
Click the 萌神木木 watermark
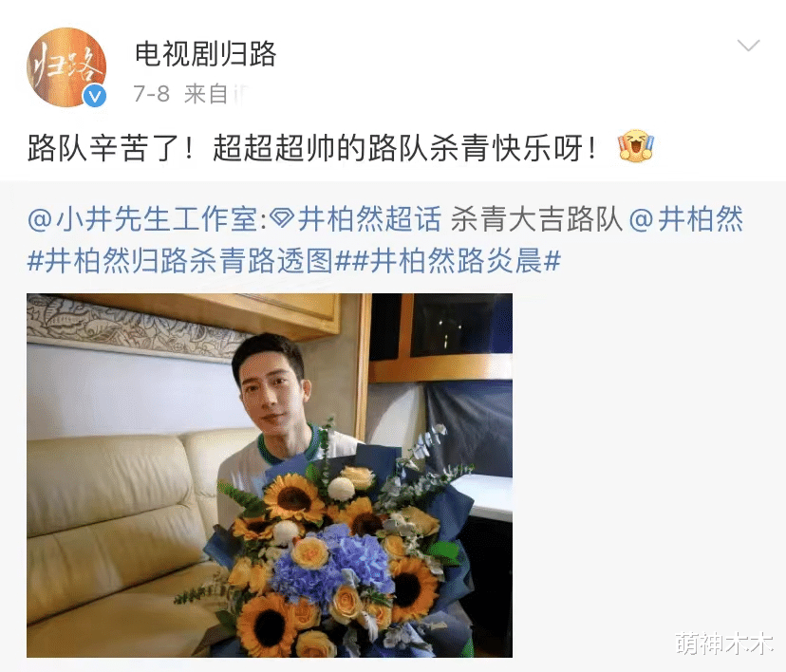coord(724,644)
